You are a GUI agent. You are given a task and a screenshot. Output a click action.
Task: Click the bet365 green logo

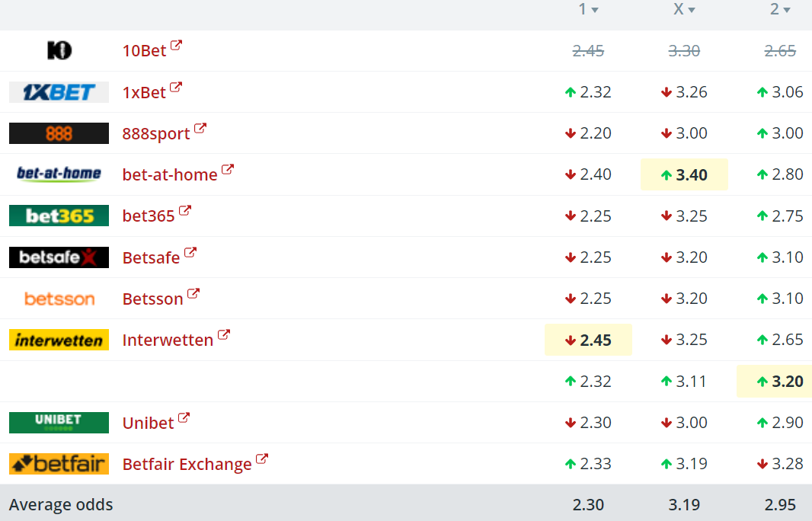click(59, 216)
